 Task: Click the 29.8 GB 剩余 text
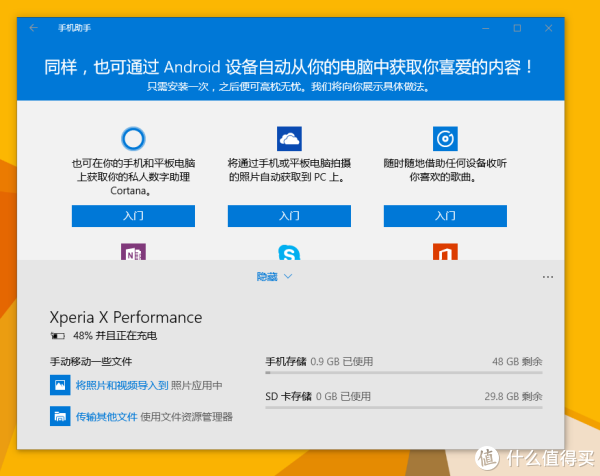click(x=513, y=396)
